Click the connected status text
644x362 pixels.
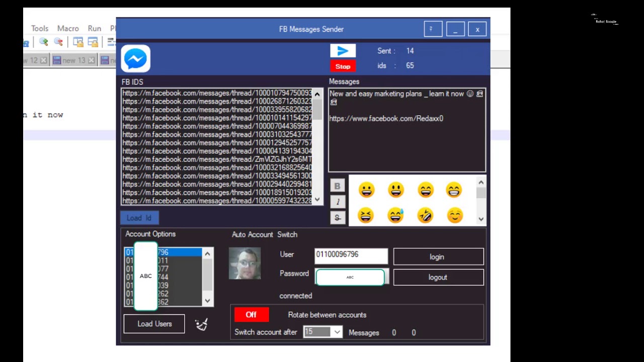[296, 296]
